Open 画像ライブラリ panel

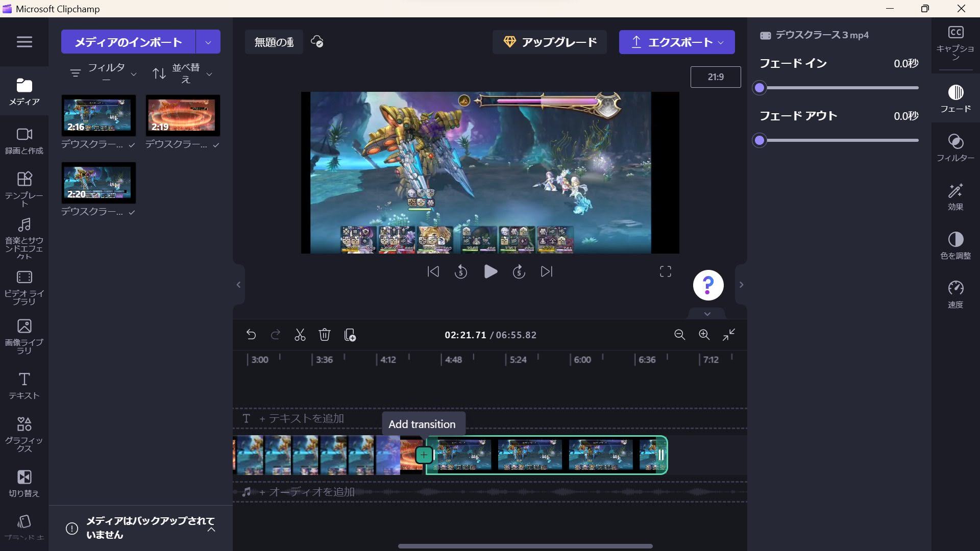pos(24,337)
